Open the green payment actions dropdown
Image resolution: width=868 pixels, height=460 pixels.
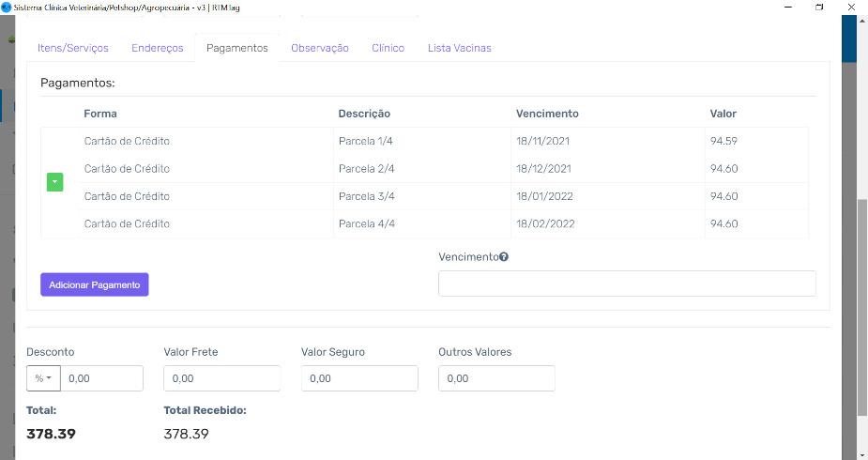click(54, 182)
